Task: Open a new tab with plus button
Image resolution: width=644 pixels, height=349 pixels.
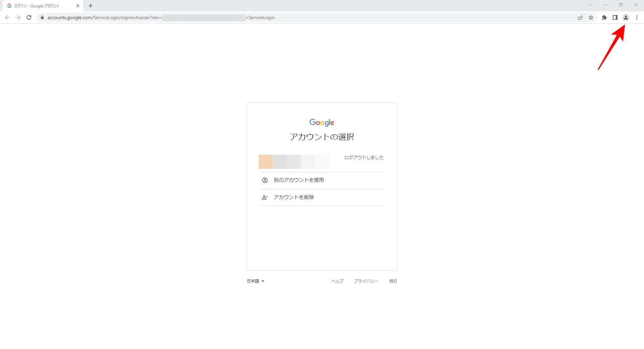Action: coord(91,6)
